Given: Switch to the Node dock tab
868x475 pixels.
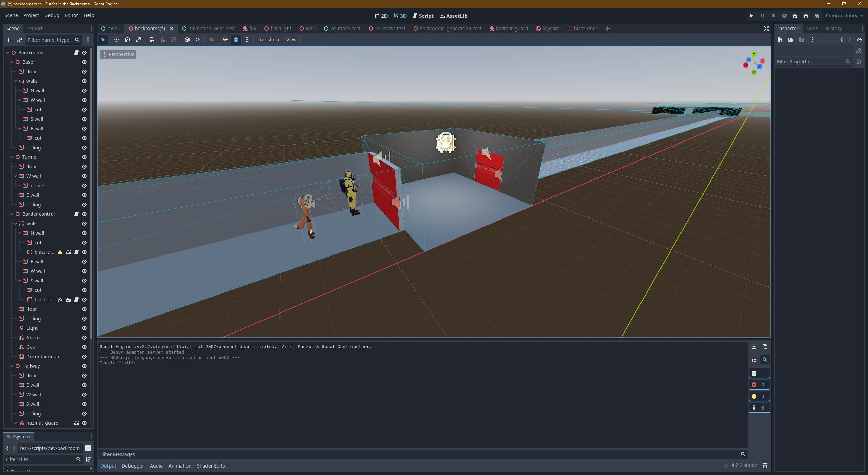Looking at the screenshot, I should point(812,28).
